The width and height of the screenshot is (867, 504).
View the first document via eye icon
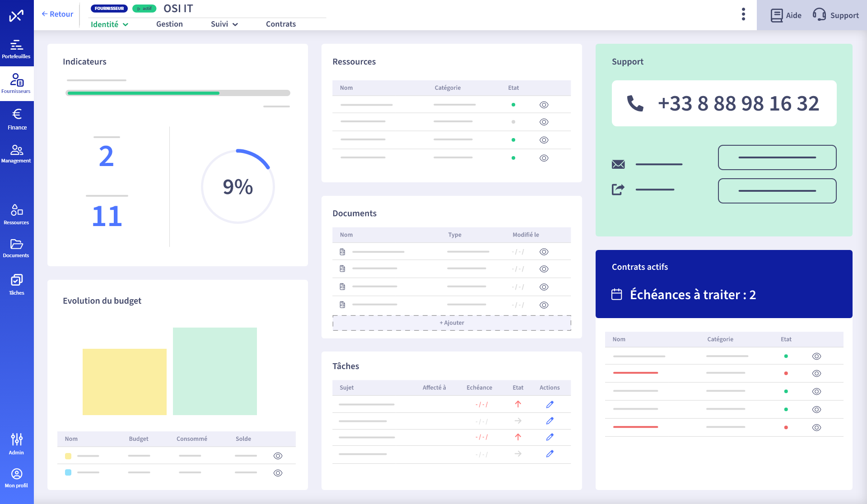pos(544,252)
